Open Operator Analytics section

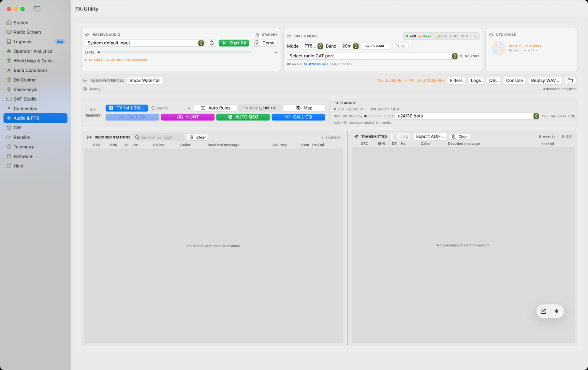(35, 51)
